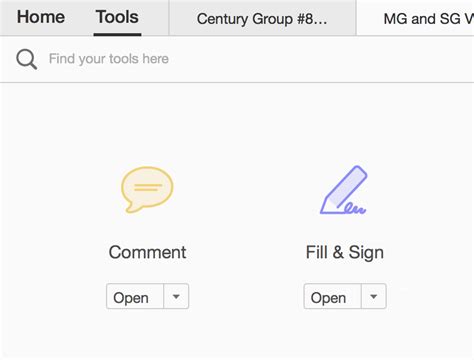Viewport: 474px width, 360px height.
Task: Click the yellow Comment speech bubble icon
Action: (x=147, y=189)
